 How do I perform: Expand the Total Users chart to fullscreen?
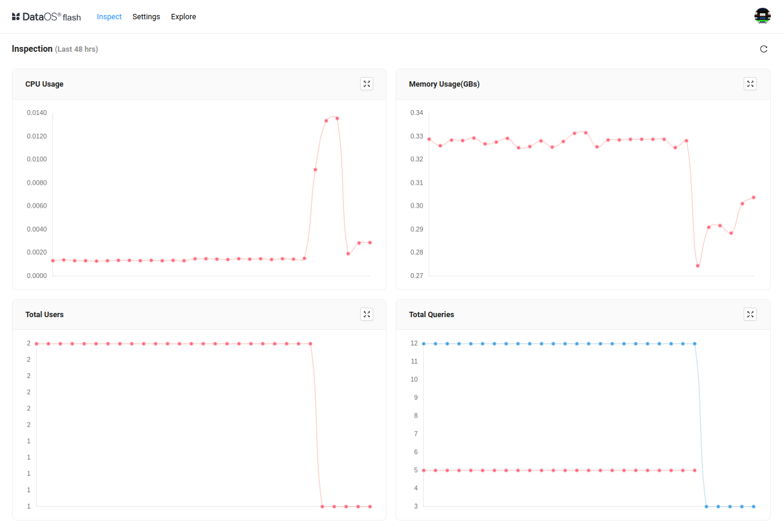coord(367,314)
